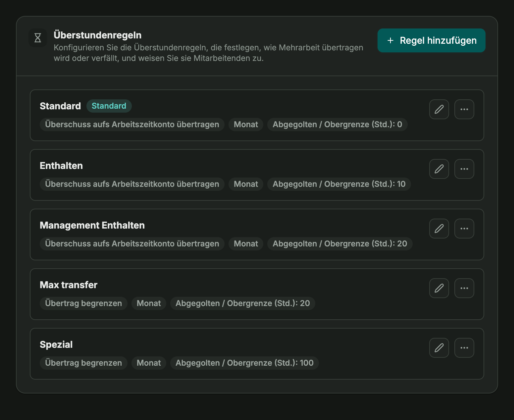Edit the Standard rule with pencil icon

coord(439,109)
